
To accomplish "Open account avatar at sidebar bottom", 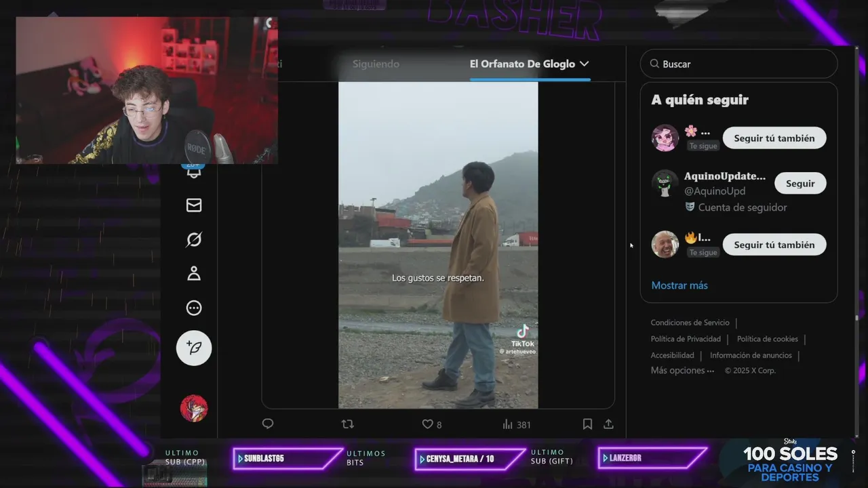I will coord(194,408).
